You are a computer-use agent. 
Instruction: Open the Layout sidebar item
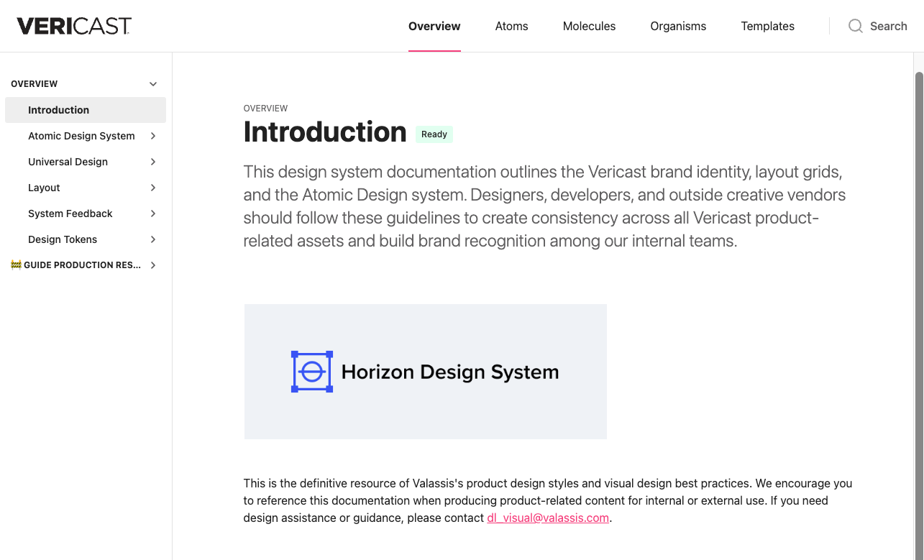44,188
